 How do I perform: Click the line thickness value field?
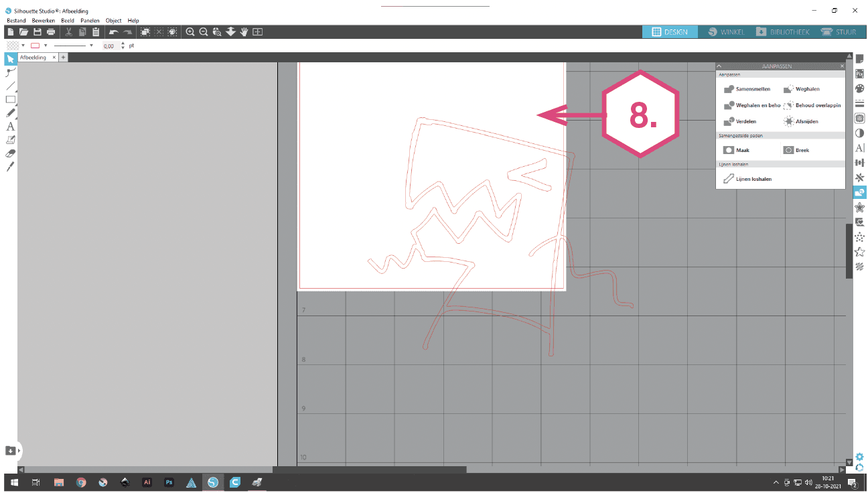111,46
